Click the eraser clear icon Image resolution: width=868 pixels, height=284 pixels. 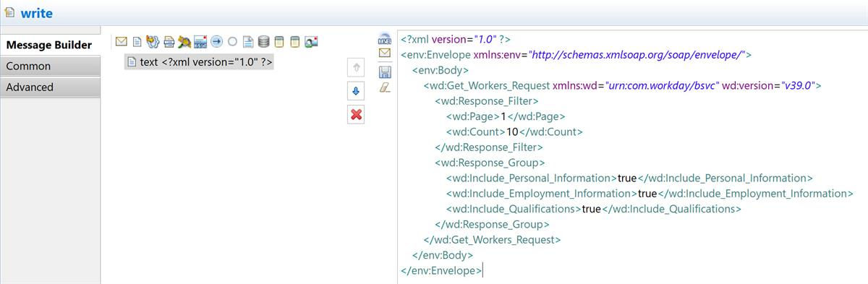(385, 87)
